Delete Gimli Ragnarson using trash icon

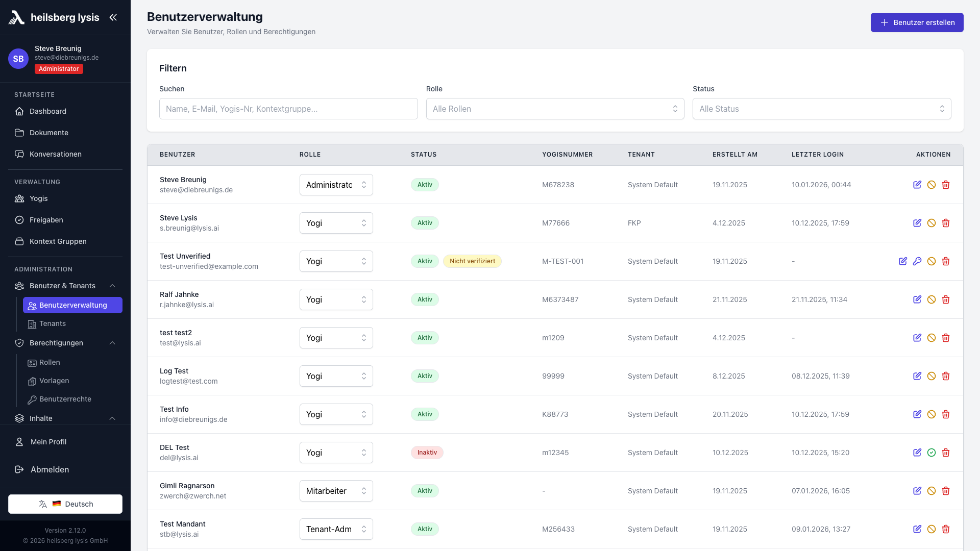click(945, 491)
